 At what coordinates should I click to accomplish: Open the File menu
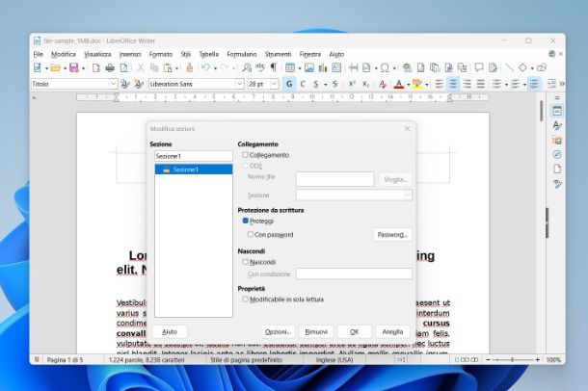coord(38,54)
